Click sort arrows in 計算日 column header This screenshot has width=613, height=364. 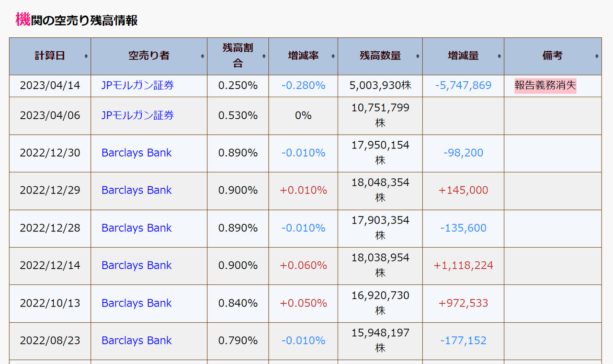pyautogui.click(x=86, y=57)
